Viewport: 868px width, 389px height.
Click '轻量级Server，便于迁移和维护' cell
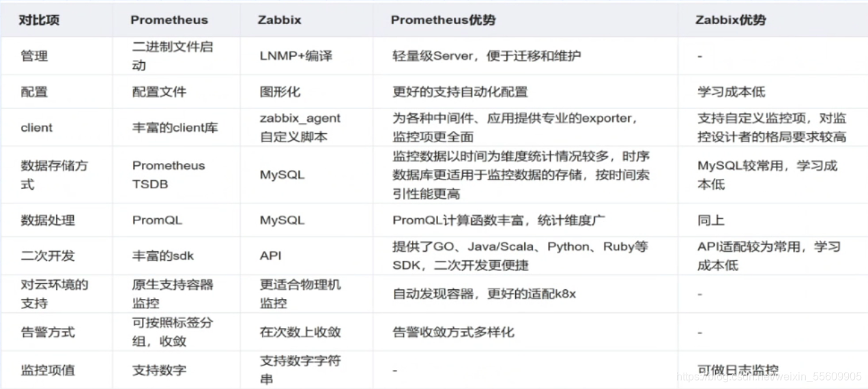(x=487, y=56)
